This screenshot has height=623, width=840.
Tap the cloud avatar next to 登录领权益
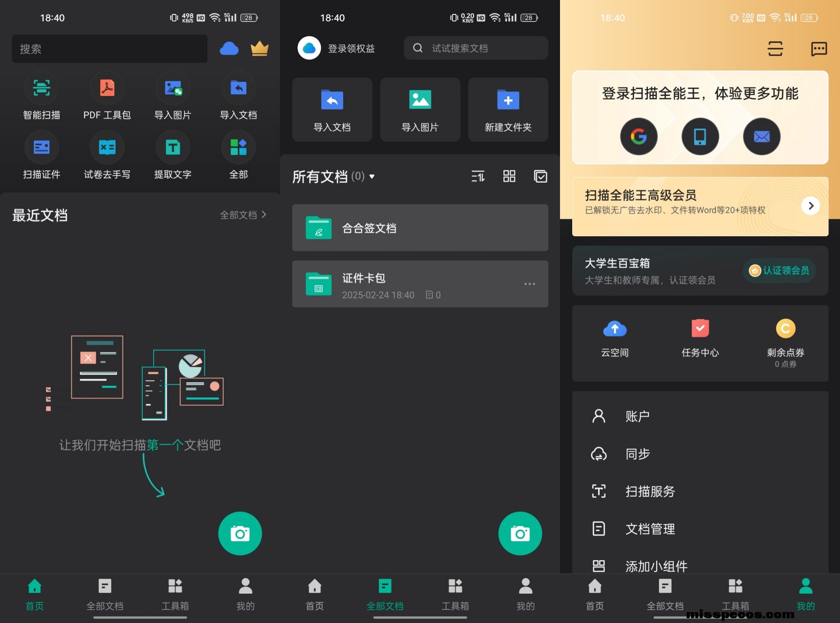tap(309, 48)
